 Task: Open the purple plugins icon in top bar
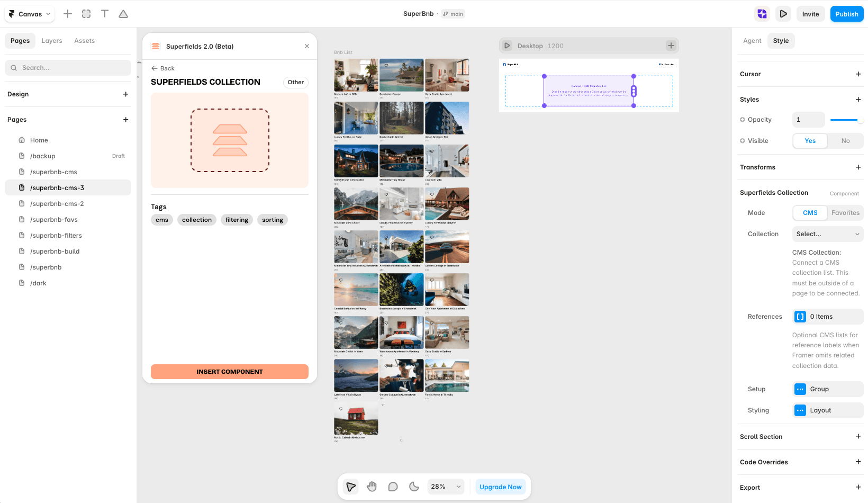click(762, 14)
